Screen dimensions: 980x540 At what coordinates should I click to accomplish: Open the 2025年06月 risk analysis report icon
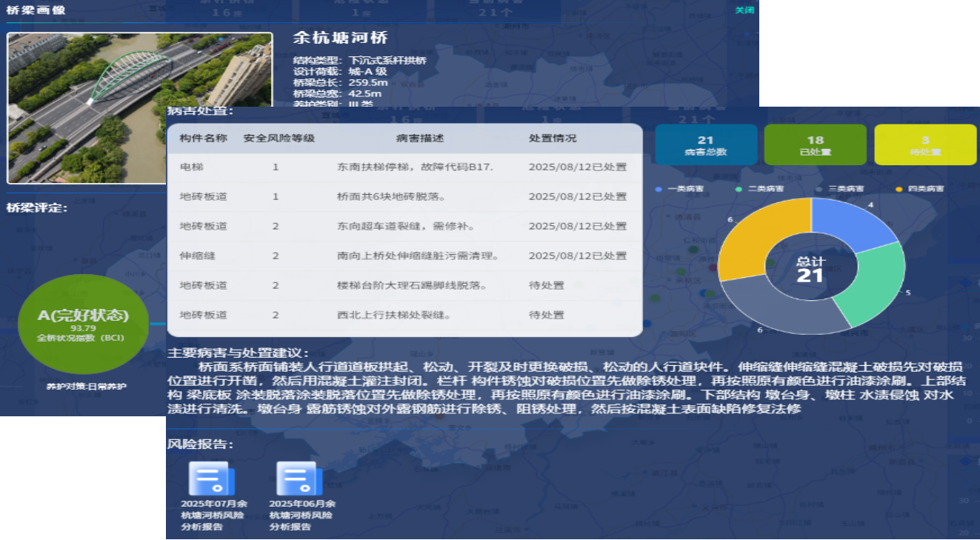[299, 479]
